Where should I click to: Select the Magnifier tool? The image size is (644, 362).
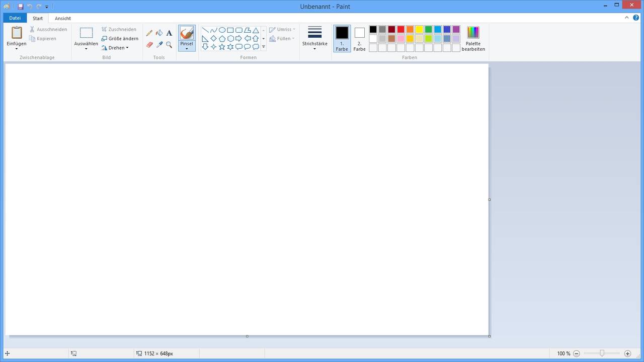click(169, 45)
